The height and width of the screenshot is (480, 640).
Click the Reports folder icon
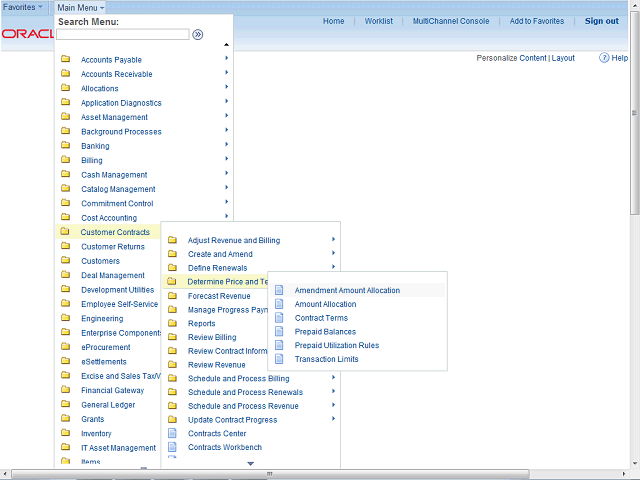coord(173,323)
